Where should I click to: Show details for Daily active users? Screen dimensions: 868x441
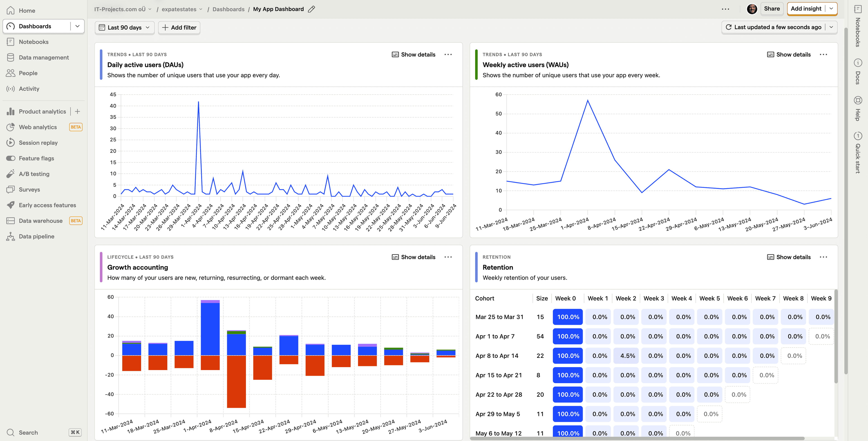click(x=413, y=55)
